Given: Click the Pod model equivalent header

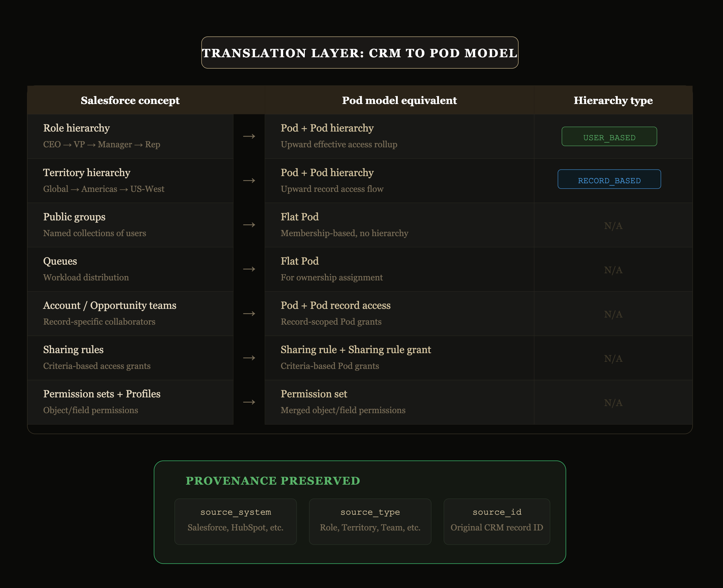Looking at the screenshot, I should [399, 101].
